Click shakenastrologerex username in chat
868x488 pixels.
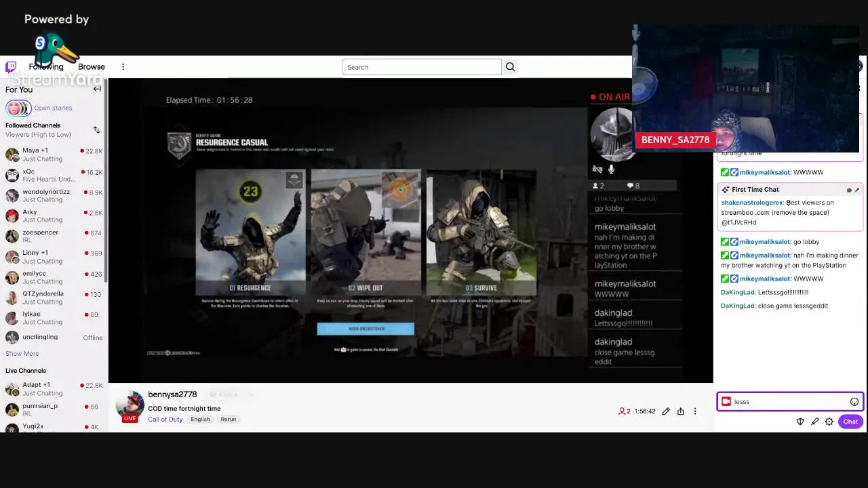coord(752,203)
